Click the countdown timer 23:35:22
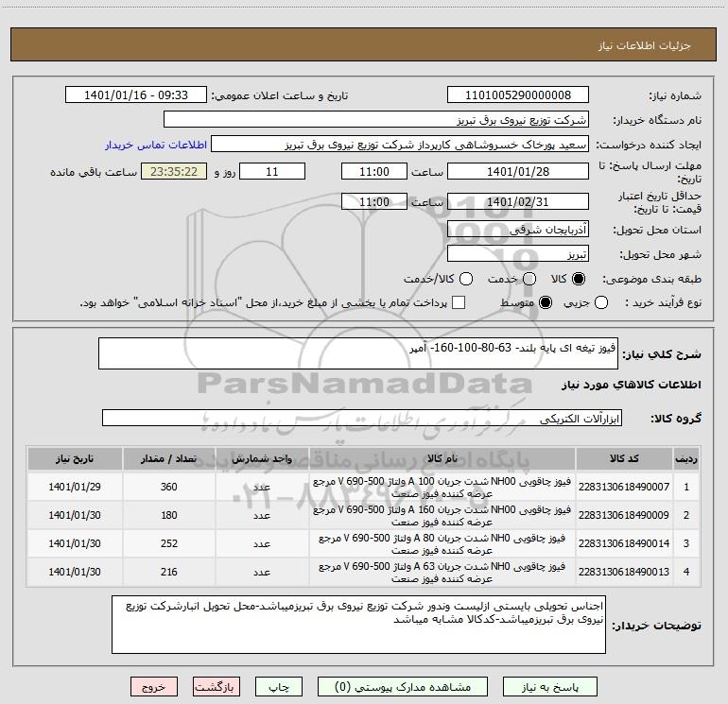 tap(174, 171)
